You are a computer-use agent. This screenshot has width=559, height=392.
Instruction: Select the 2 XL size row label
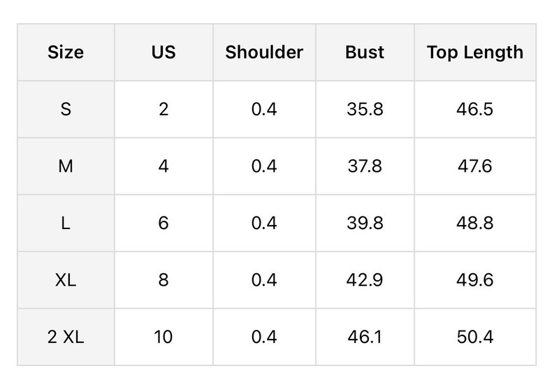tap(66, 337)
